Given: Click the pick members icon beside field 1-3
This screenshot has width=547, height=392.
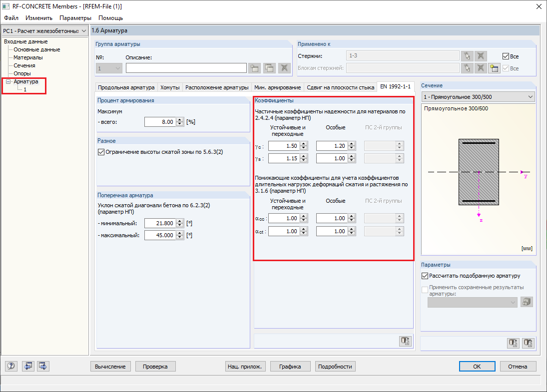Looking at the screenshot, I should (x=467, y=56).
